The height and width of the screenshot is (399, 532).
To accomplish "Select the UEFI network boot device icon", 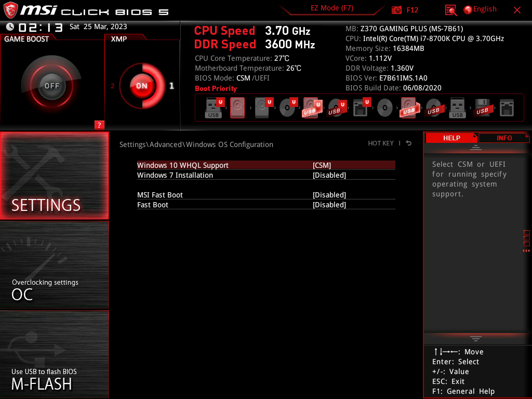I will [x=361, y=108].
